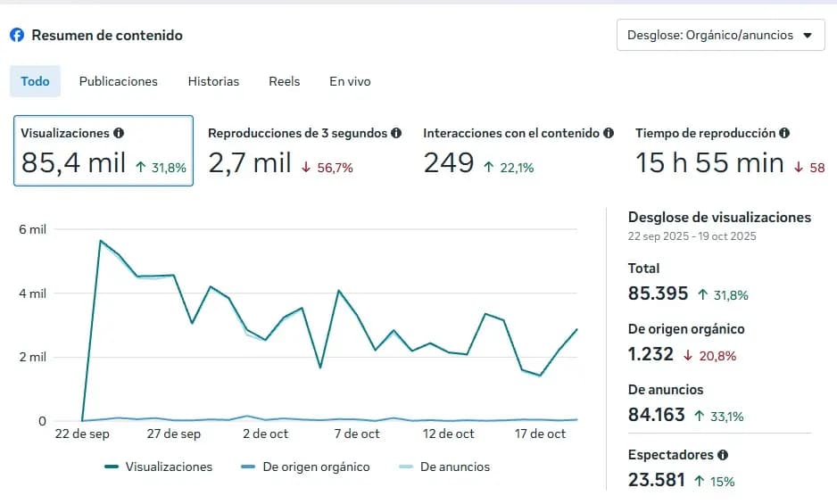Click the De anuncios value 84.163
The image size is (837, 504).
(656, 415)
